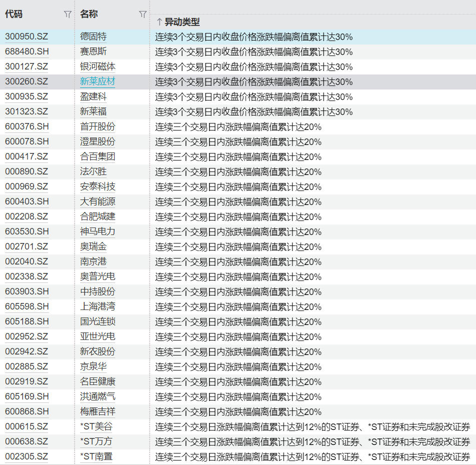This screenshot has width=476, height=465.
Task: Click the sort arrow beside 异动类型
Action: (159, 22)
